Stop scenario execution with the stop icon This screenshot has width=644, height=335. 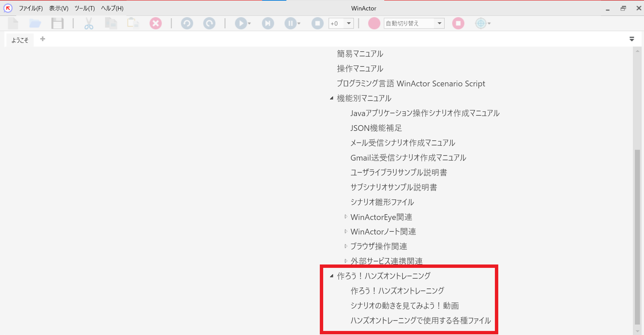click(317, 23)
